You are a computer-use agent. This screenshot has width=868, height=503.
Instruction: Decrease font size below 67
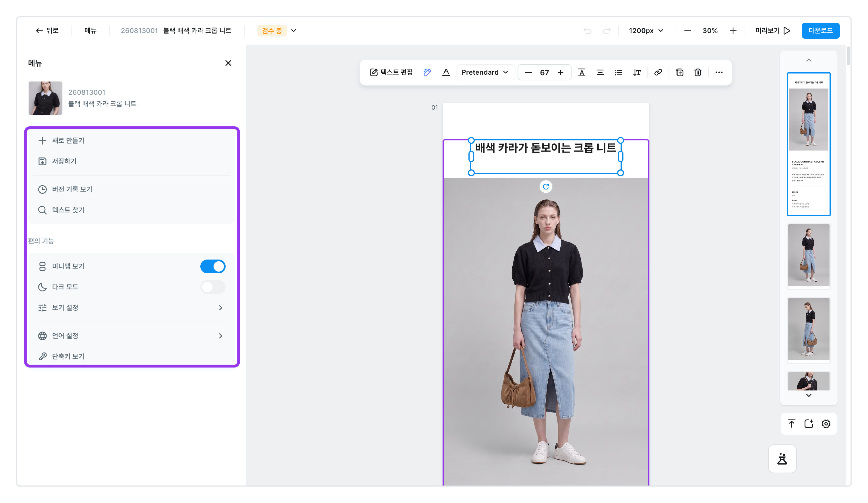528,72
